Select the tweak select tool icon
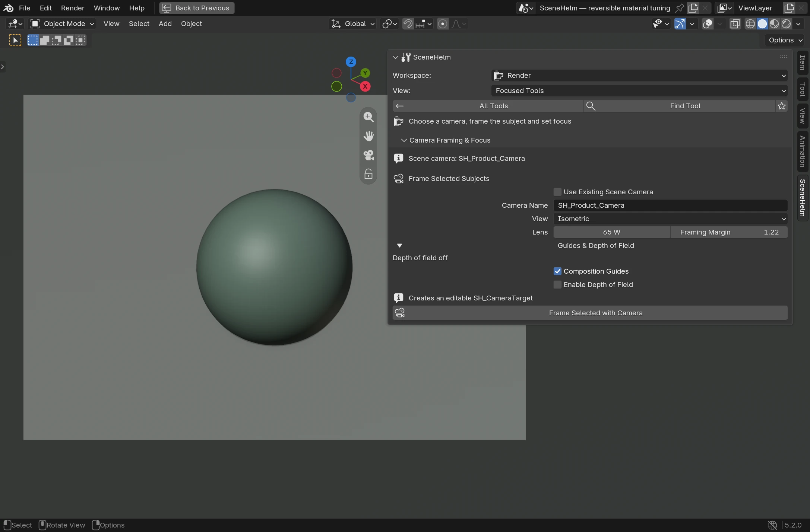 point(15,40)
